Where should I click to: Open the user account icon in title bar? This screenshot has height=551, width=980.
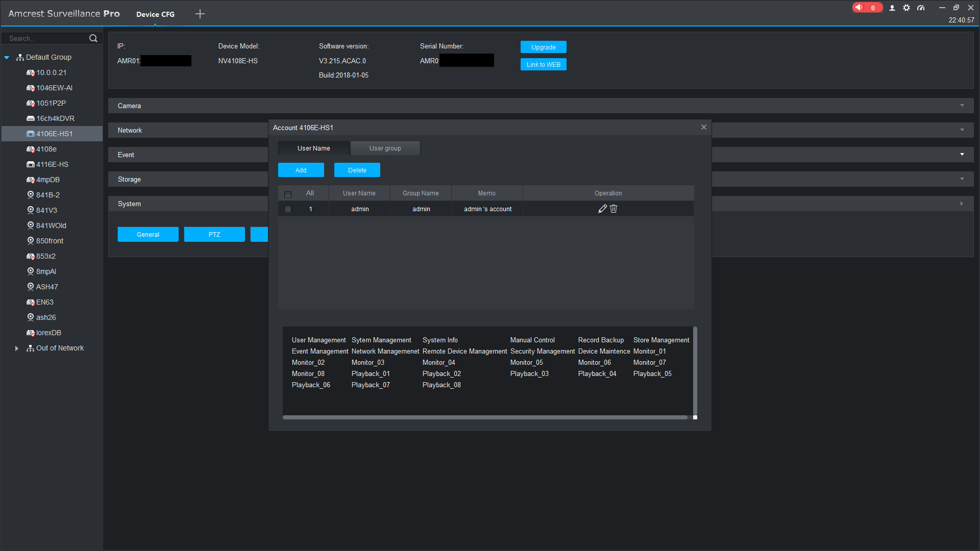click(892, 8)
